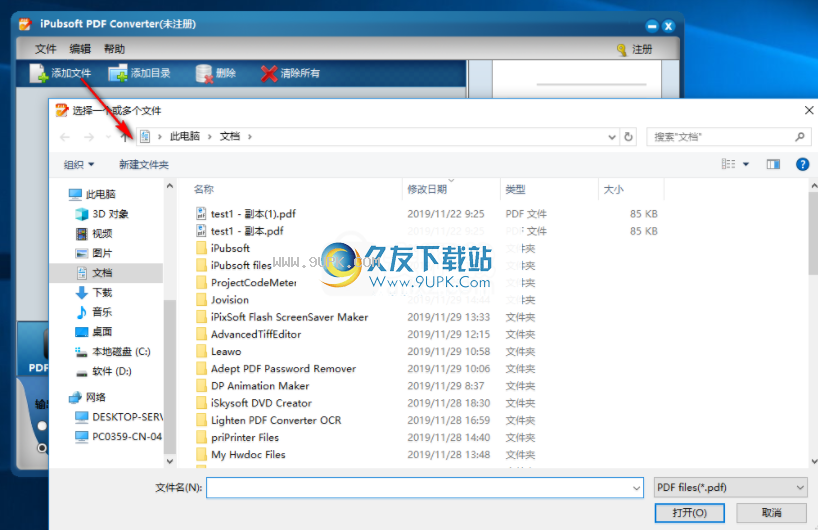This screenshot has width=818, height=530.
Task: Select the My Hwdoc Files folder
Action: (x=241, y=455)
